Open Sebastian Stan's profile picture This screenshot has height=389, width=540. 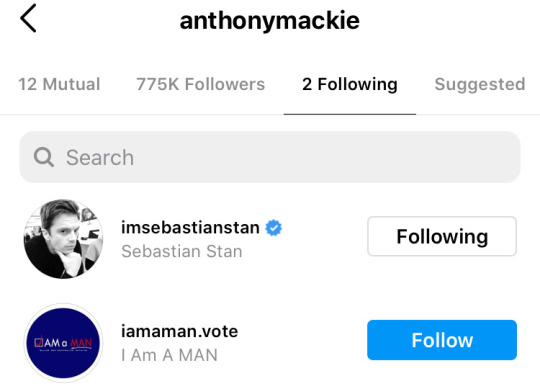pyautogui.click(x=63, y=239)
